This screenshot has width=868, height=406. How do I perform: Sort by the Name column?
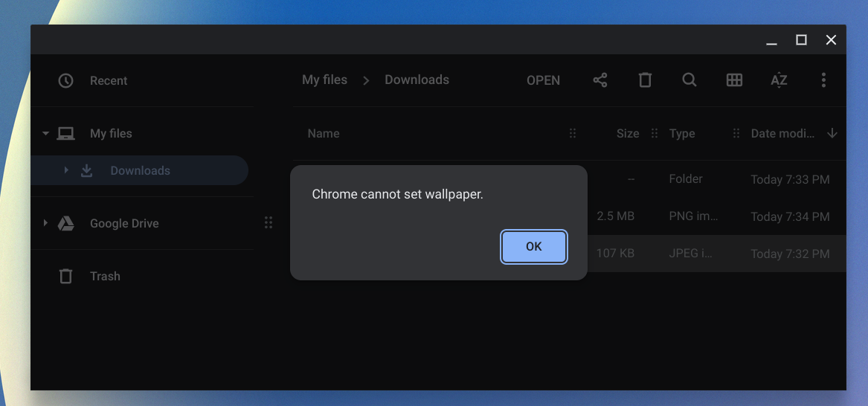click(324, 133)
